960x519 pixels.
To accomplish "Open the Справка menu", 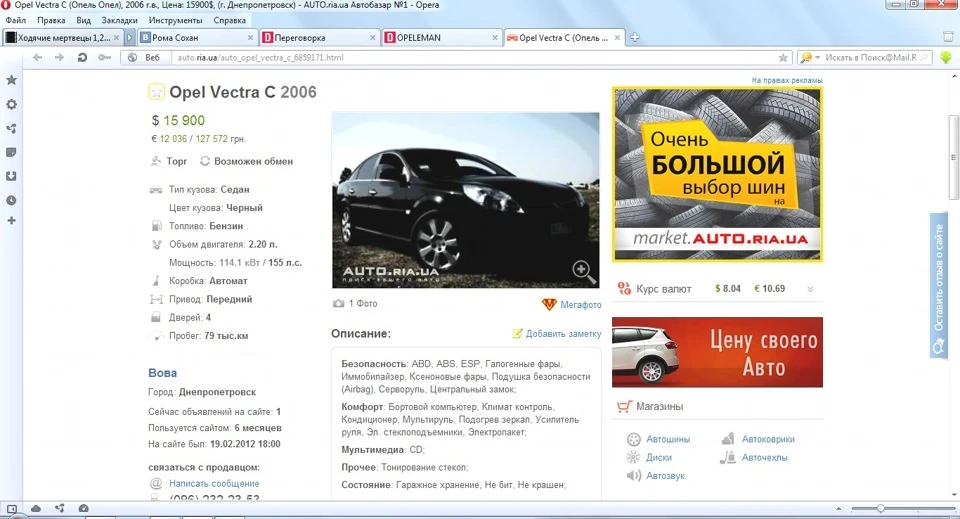I will coord(230,20).
